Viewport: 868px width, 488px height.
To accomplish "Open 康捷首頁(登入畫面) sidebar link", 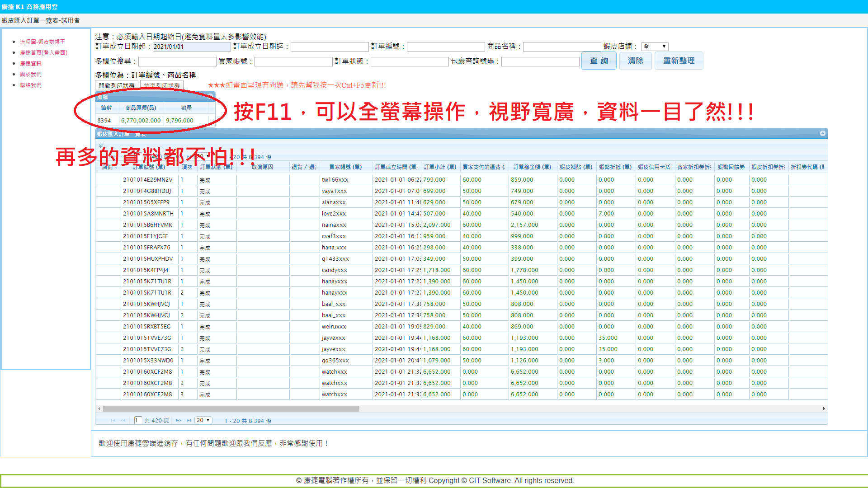I will coord(43,52).
